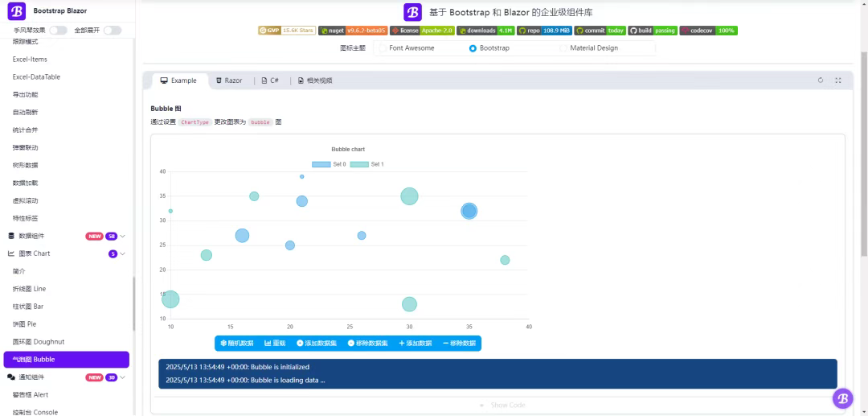Click the count badge 5 next to 图表 Chart
Viewport: 868px width, 416px height.
(113, 253)
